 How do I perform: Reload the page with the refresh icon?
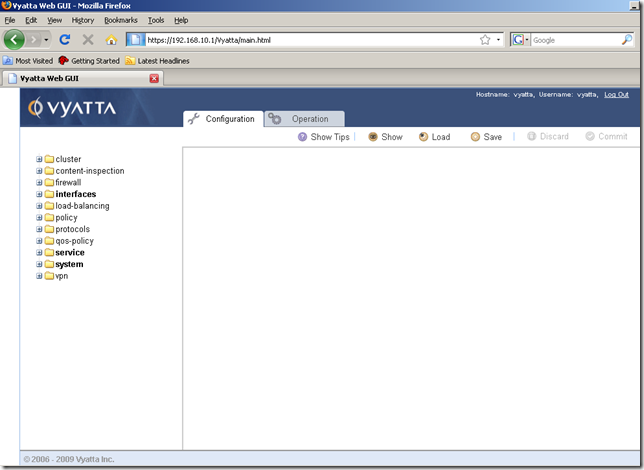pos(65,40)
